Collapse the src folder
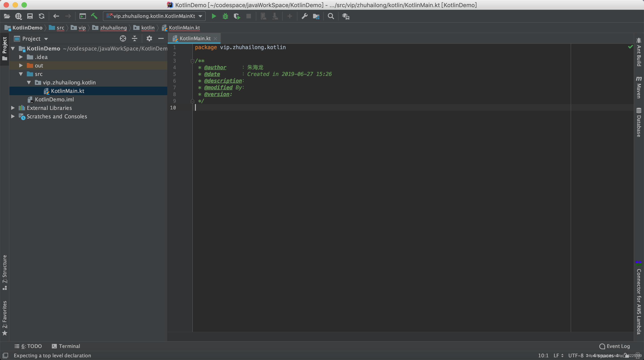Screen dimensions: 644x360 click(21, 74)
